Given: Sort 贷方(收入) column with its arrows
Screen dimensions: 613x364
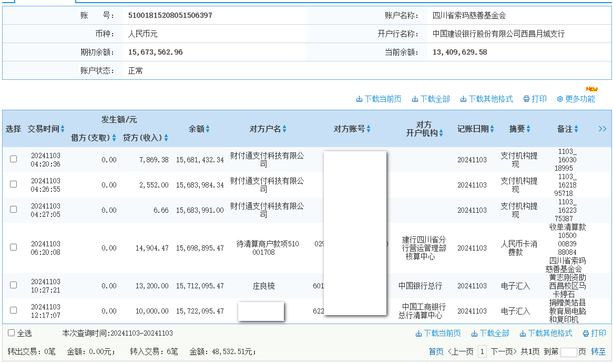Looking at the screenshot, I should [x=166, y=138].
